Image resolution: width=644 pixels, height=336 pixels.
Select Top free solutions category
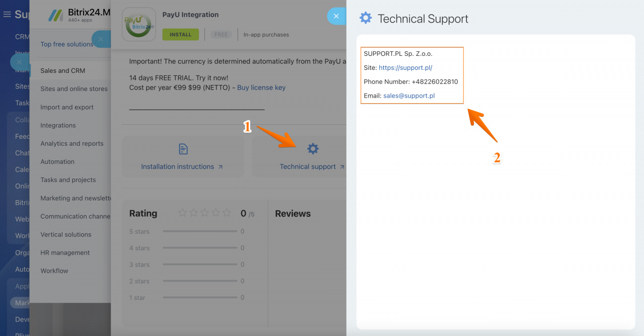click(x=67, y=44)
